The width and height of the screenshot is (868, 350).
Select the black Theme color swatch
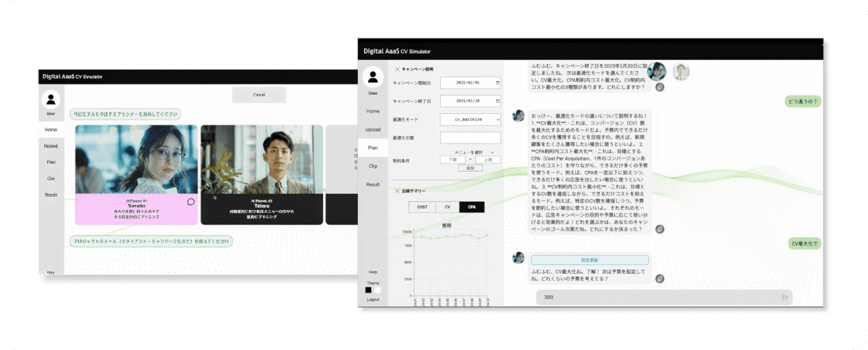[x=368, y=290]
